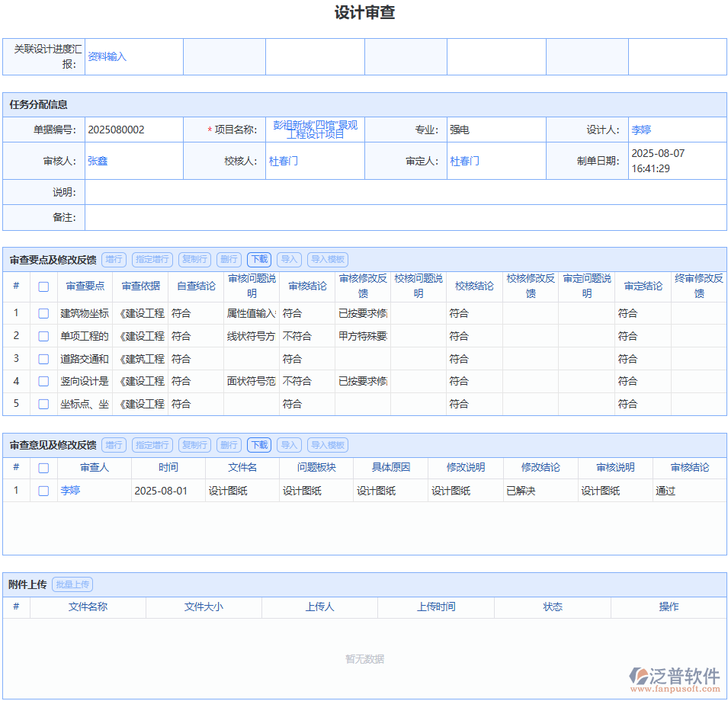Click 下载 in the 审查要点 section toolbar
The image size is (728, 701).
(x=258, y=259)
